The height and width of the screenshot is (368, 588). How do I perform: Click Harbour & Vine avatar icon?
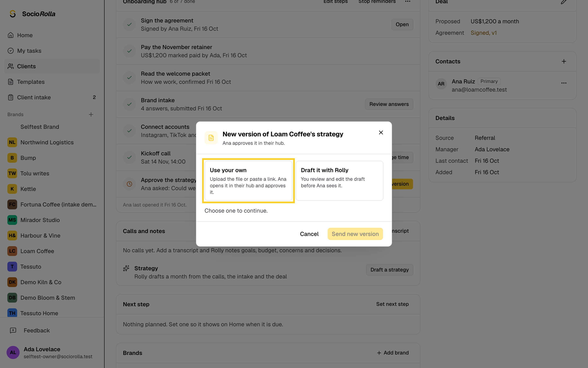(12, 236)
